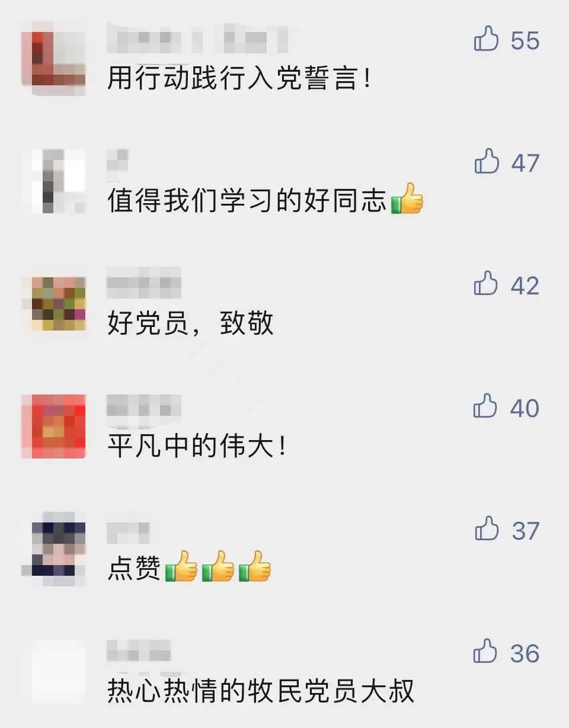Select comment "热心热情的牧民党员大叔"
Image resolution: width=569 pixels, height=728 pixels.
(261, 691)
